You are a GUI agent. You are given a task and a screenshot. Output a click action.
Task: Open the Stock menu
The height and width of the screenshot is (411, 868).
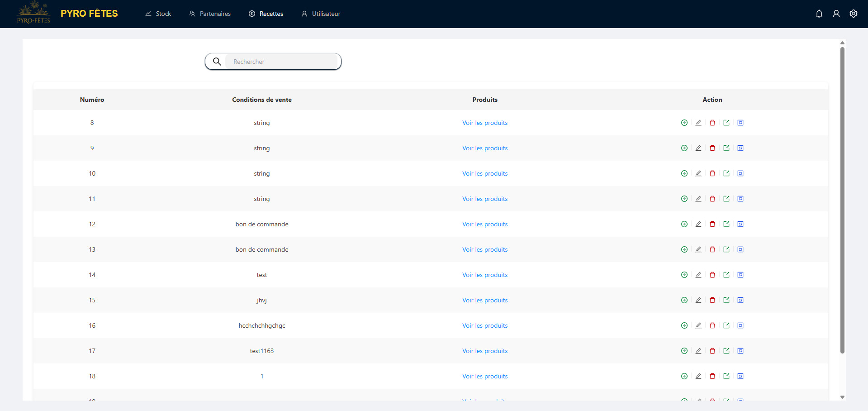point(158,14)
